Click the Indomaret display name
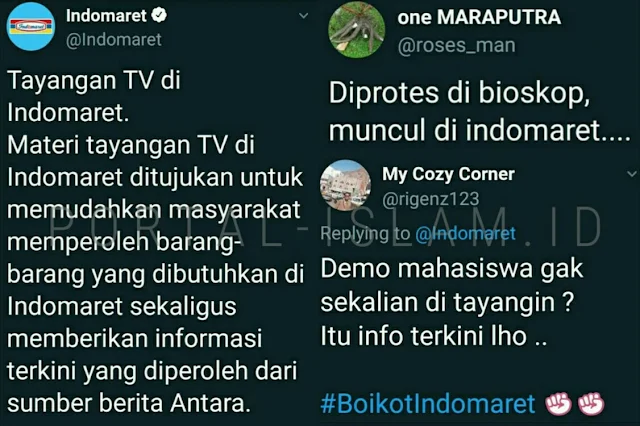640x426 pixels. 106,16
